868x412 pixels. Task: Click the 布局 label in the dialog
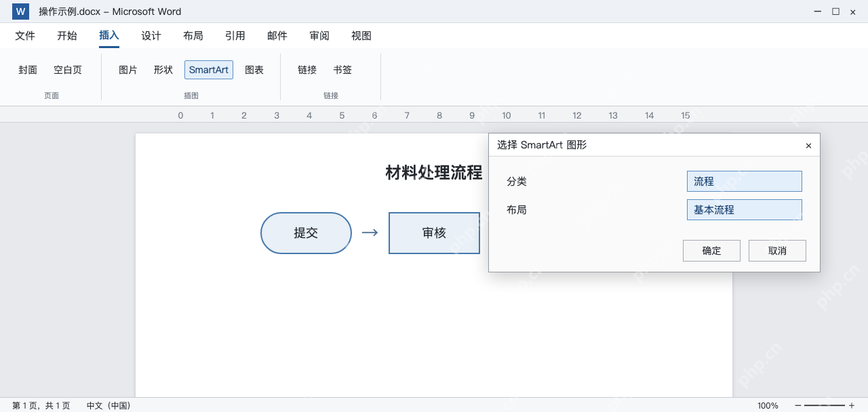[517, 210]
